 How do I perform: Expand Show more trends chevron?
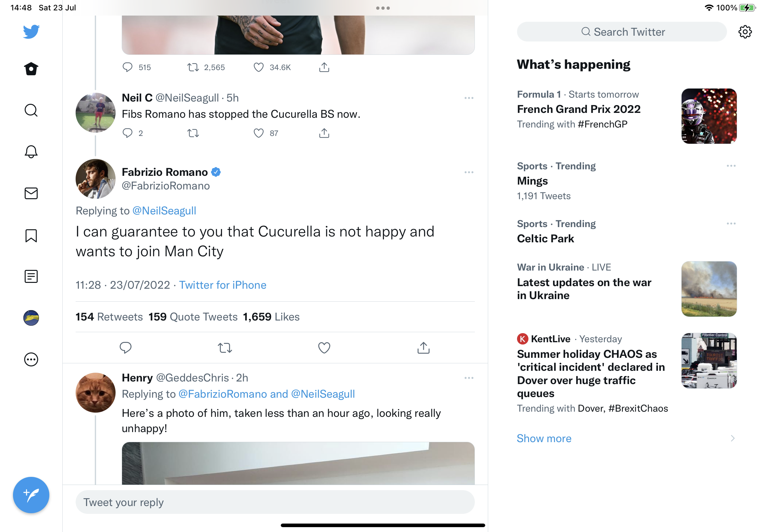point(732,438)
